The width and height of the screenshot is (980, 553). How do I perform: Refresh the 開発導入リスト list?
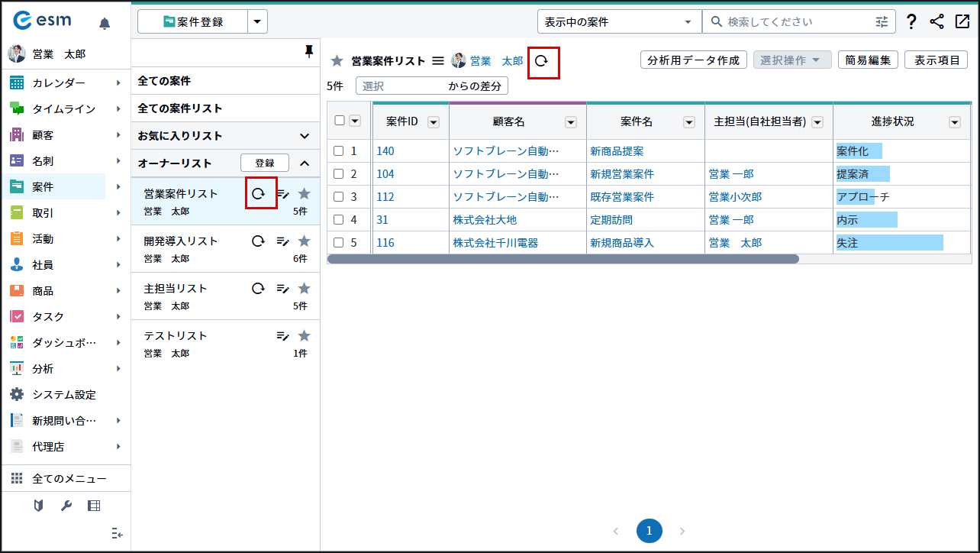pyautogui.click(x=259, y=241)
